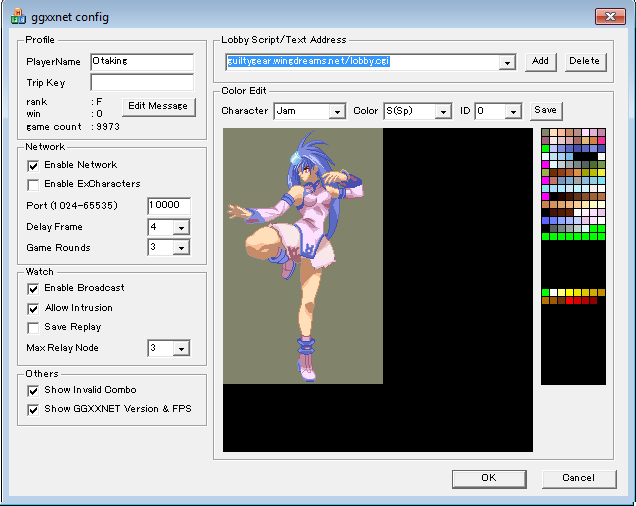Open the Color dropdown showing S(Sp)
Image resolution: width=636 pixels, height=506 pixels.
(443, 111)
